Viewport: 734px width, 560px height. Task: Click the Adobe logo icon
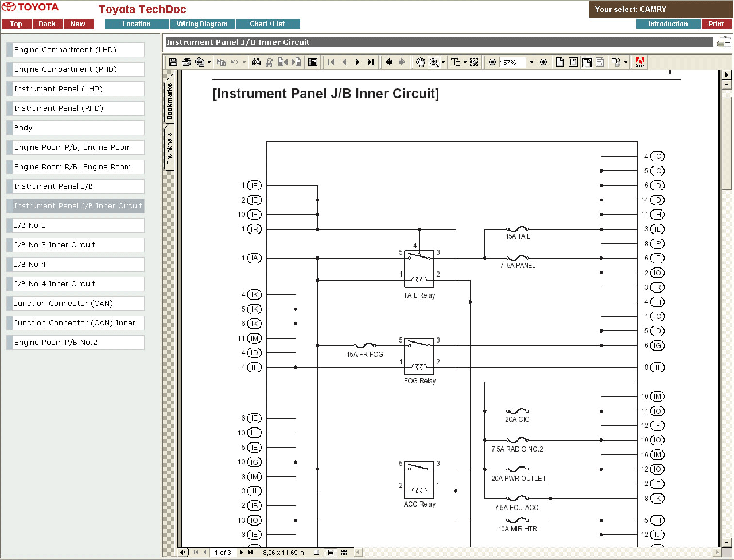[x=640, y=62]
